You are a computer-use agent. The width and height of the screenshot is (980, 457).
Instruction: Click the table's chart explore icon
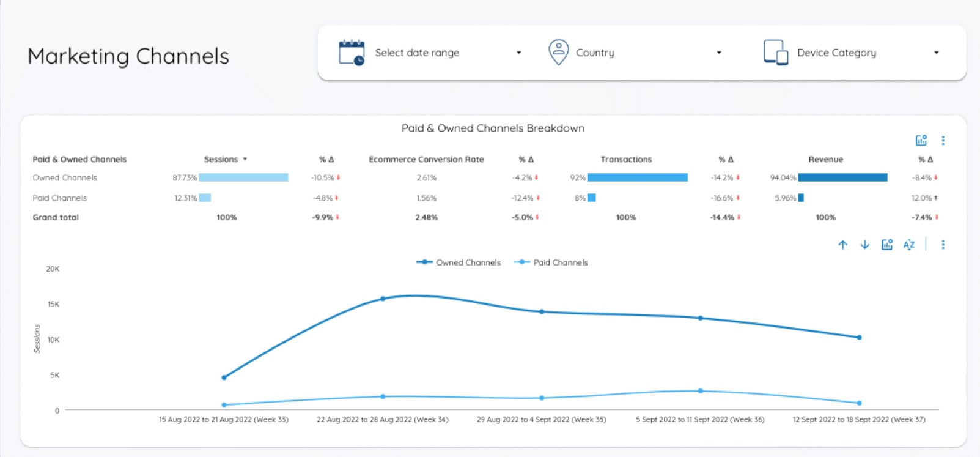(x=921, y=141)
